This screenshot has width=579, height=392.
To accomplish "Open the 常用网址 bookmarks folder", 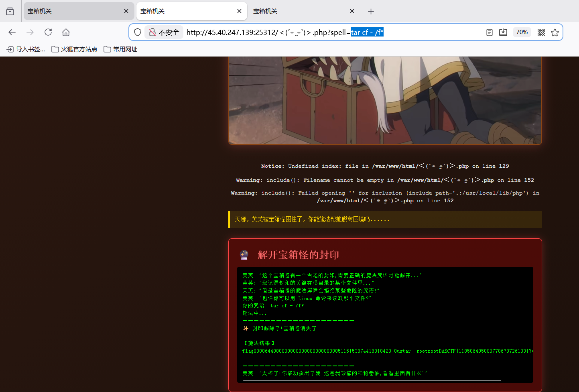I will point(120,49).
